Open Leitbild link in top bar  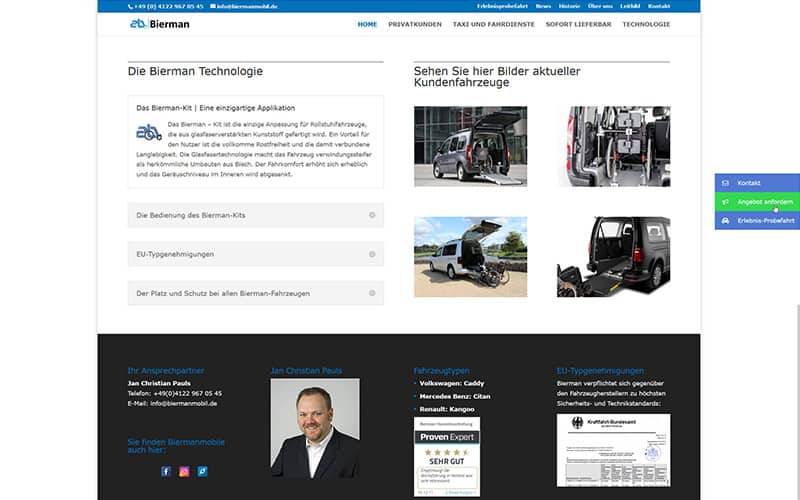click(x=630, y=6)
